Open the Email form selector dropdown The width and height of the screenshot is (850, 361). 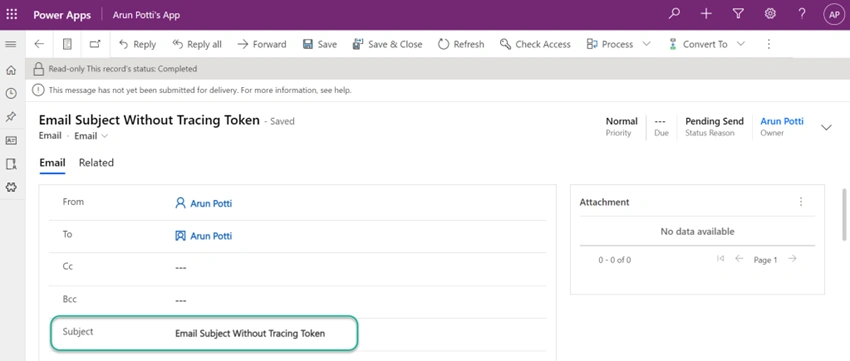click(91, 136)
